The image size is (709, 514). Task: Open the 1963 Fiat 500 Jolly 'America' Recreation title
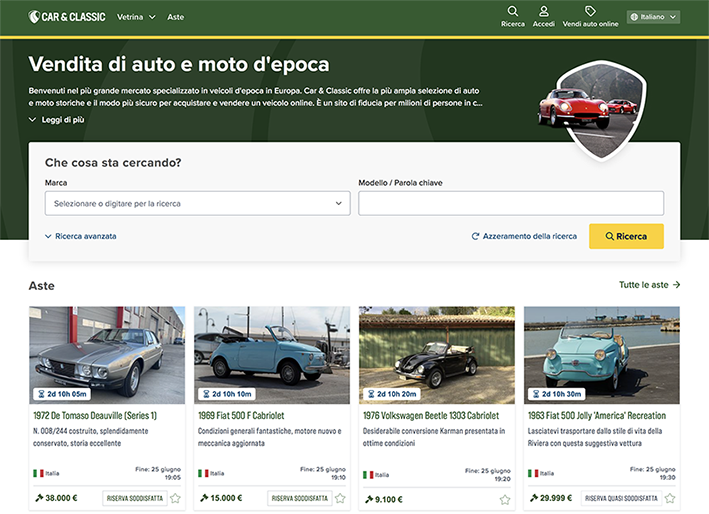coord(597,415)
